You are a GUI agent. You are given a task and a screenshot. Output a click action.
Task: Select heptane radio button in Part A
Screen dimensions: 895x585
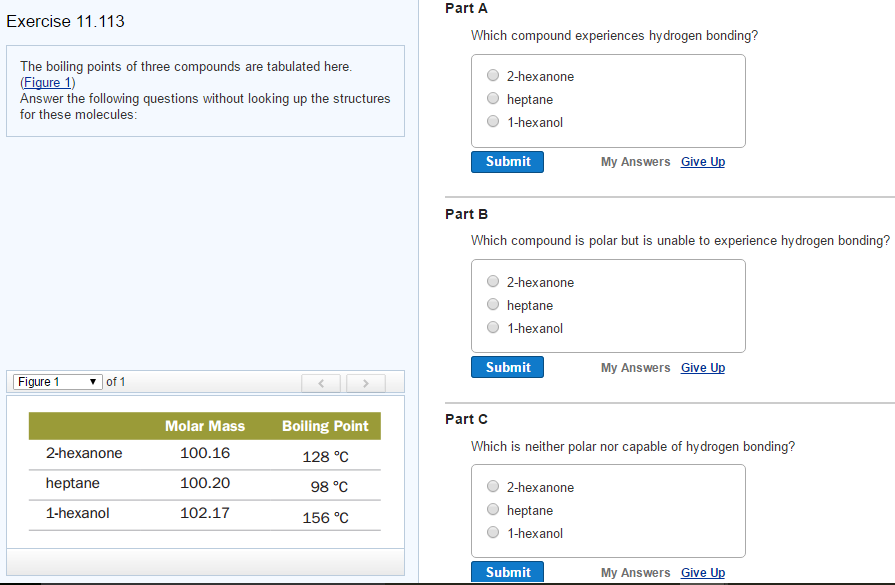pos(493,99)
